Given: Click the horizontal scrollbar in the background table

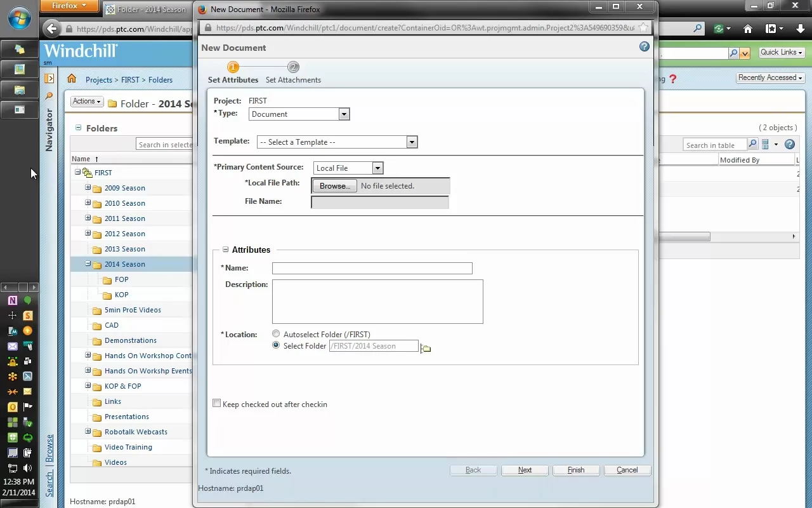Looking at the screenshot, I should 684,237.
